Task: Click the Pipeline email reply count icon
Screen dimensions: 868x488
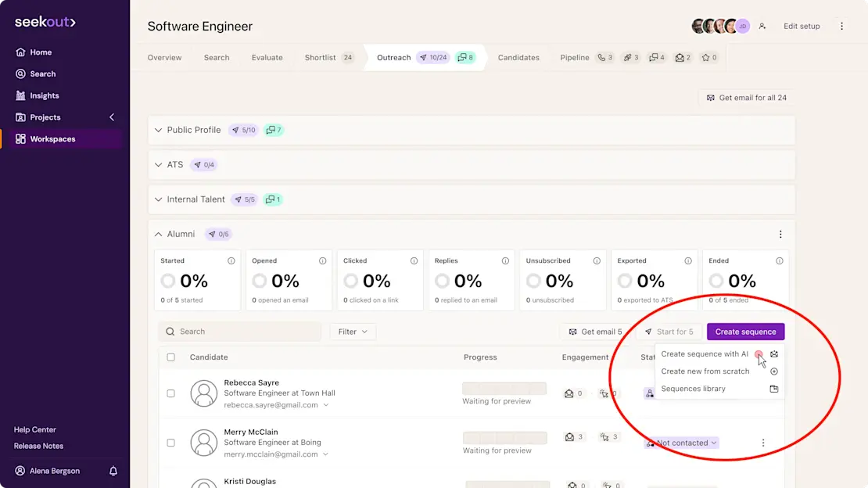Action: click(x=683, y=58)
